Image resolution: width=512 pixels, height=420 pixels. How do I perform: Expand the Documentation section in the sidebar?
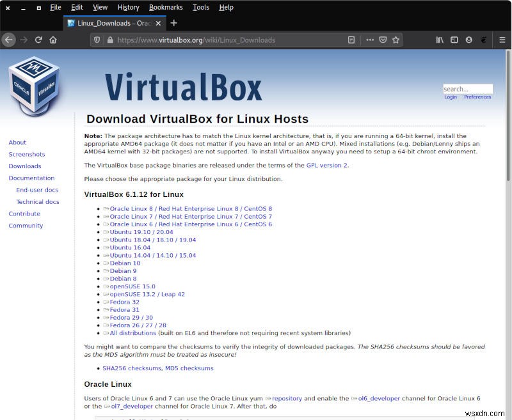[x=31, y=178]
